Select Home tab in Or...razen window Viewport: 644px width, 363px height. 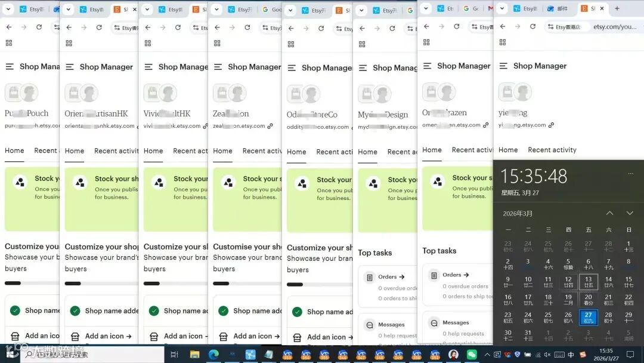[432, 150]
